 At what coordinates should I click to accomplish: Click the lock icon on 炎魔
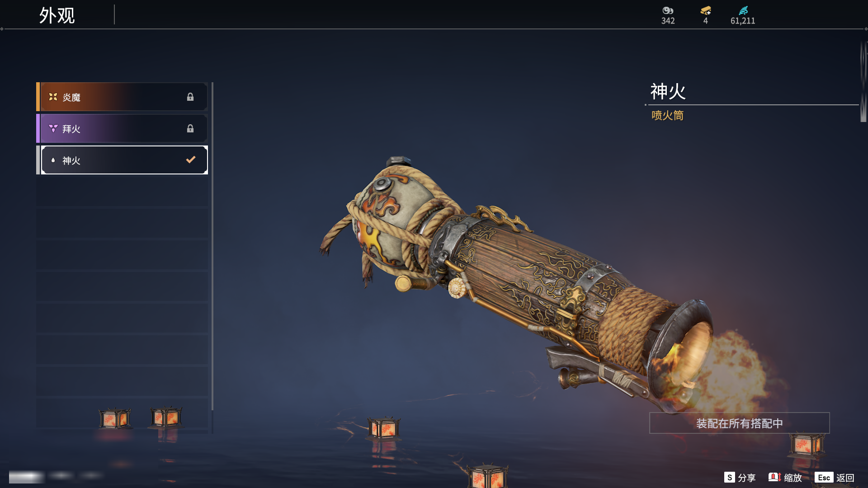(190, 97)
